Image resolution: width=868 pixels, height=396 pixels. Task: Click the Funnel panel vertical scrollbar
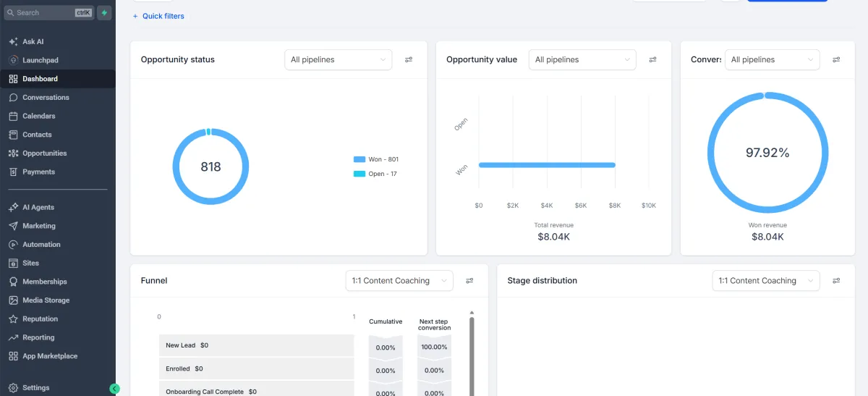coord(472,355)
